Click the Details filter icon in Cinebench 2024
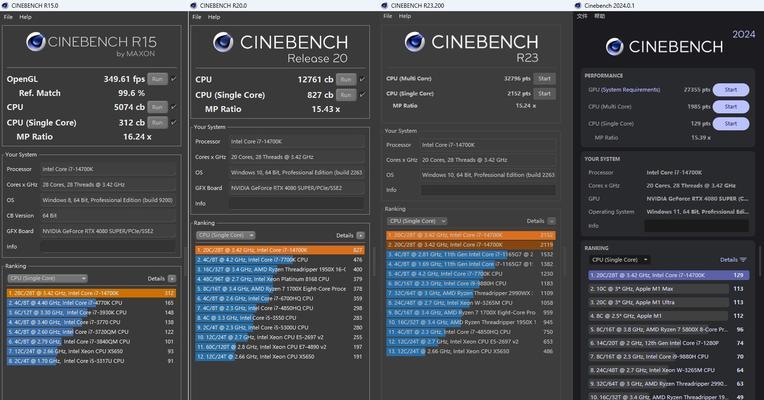 pyautogui.click(x=743, y=260)
